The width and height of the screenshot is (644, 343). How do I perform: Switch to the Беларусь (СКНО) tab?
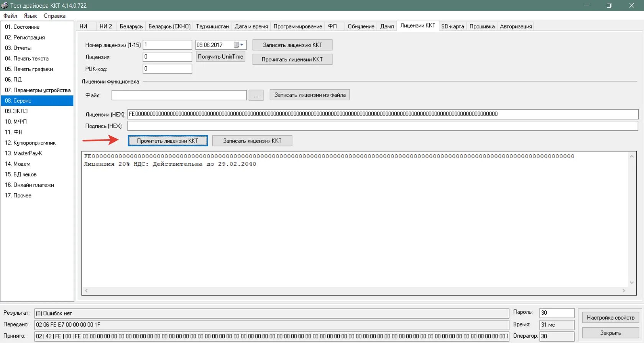point(169,26)
